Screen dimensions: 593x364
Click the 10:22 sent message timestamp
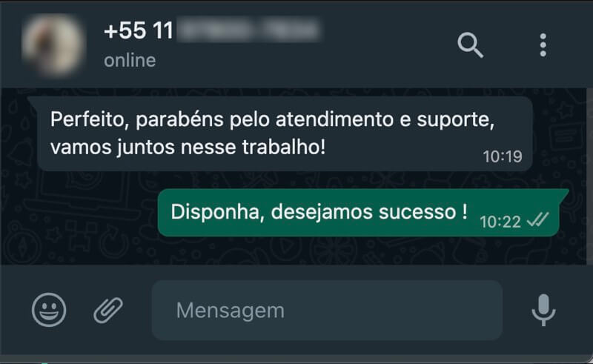pyautogui.click(x=500, y=222)
